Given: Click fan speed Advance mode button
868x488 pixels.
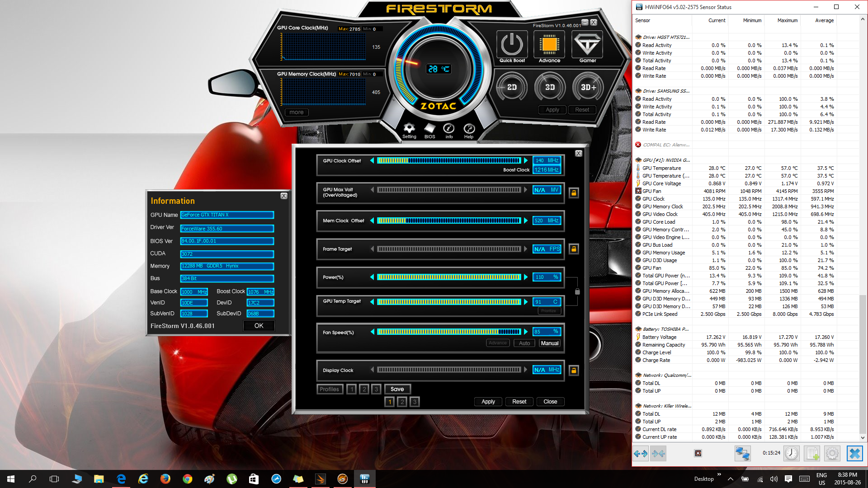Looking at the screenshot, I should (498, 343).
